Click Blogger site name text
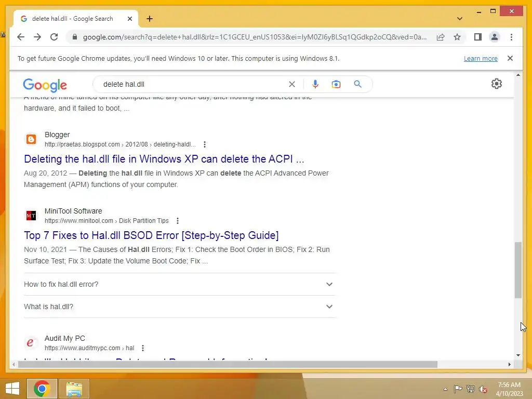The width and height of the screenshot is (532, 399). point(57,135)
